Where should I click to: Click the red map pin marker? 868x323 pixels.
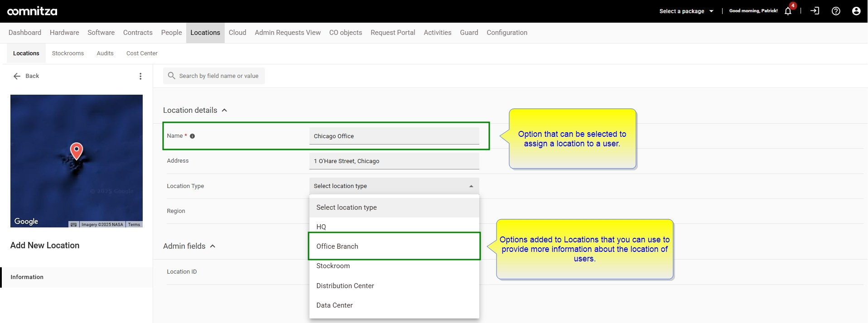[x=77, y=151]
